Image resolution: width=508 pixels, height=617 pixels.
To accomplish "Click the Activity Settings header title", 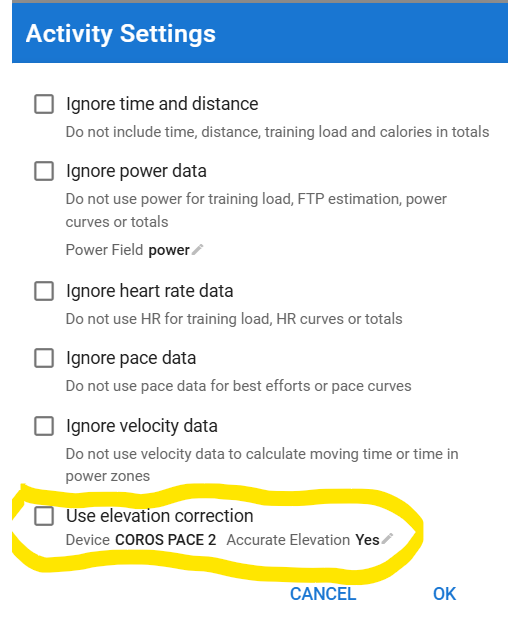I will tap(121, 33).
